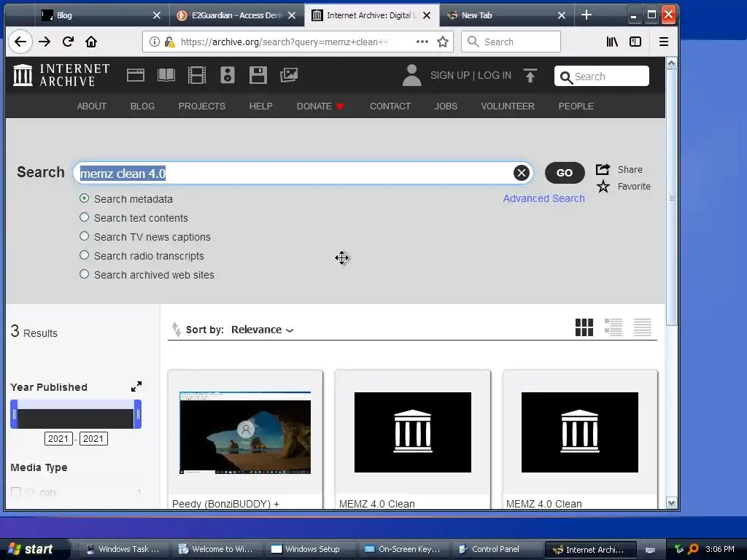Screen dimensions: 747x560
Task: Click the left year range slider handle
Action: tap(15, 414)
